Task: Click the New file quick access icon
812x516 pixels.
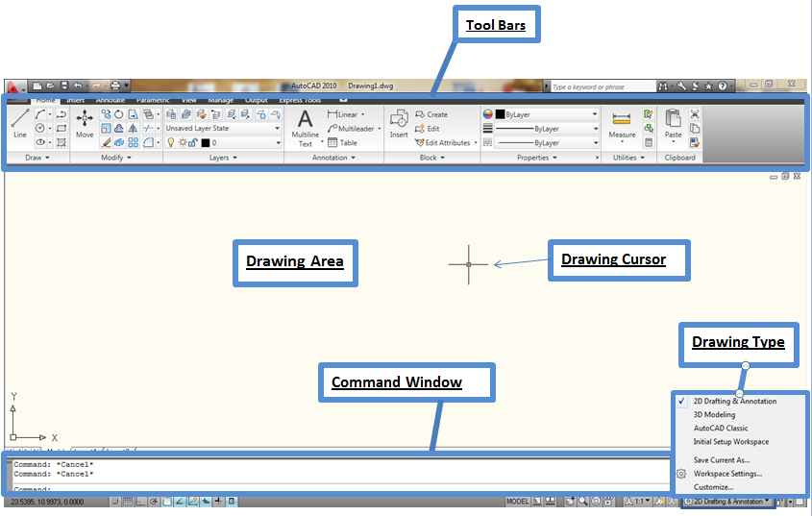Action: pos(37,86)
